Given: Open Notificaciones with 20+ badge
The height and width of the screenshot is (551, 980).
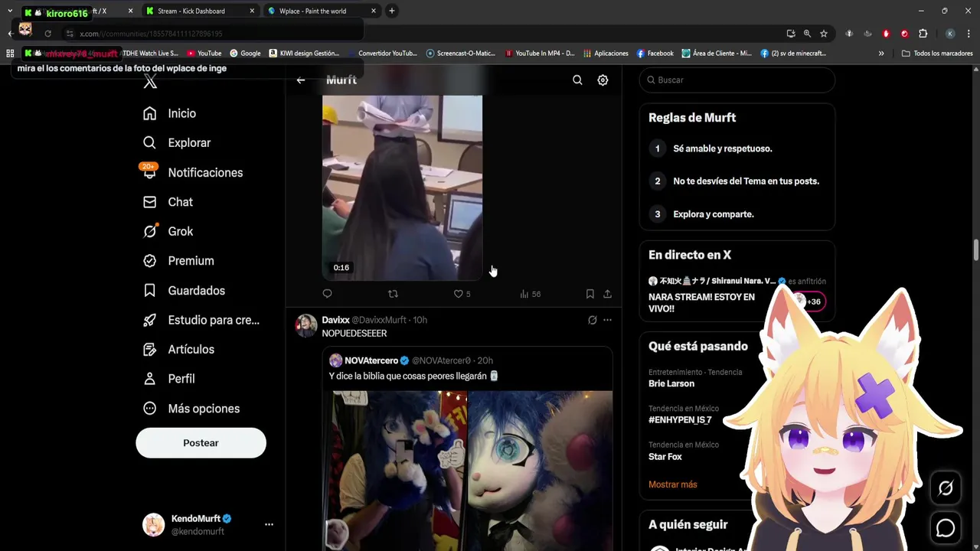Looking at the screenshot, I should click(192, 172).
